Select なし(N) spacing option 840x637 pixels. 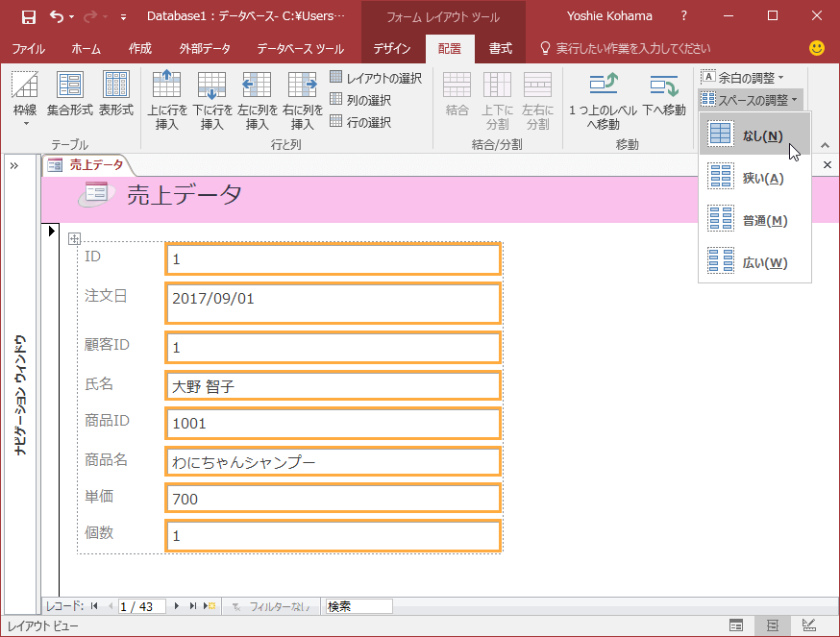point(754,135)
